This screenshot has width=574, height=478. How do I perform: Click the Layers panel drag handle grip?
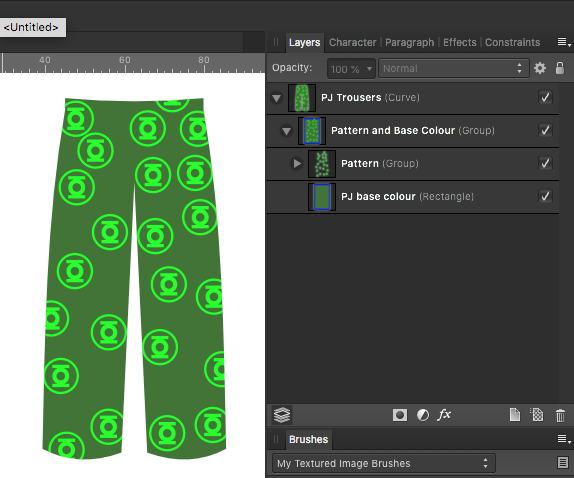click(x=276, y=42)
